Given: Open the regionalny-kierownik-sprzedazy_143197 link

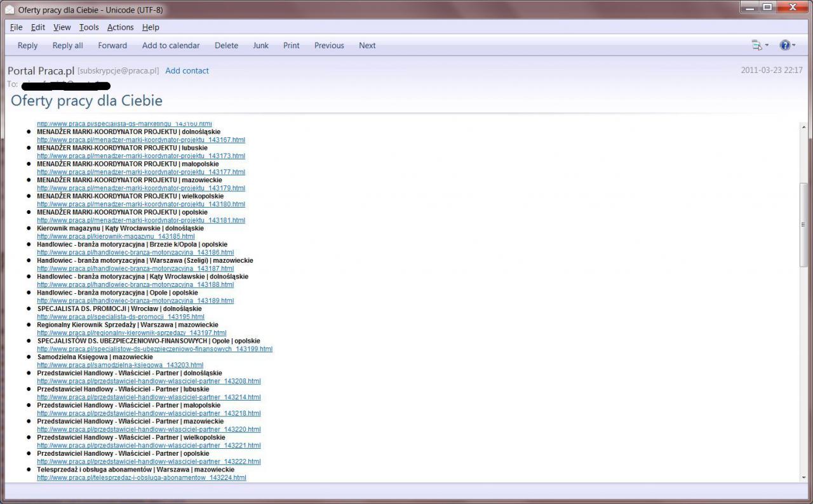Looking at the screenshot, I should (131, 333).
